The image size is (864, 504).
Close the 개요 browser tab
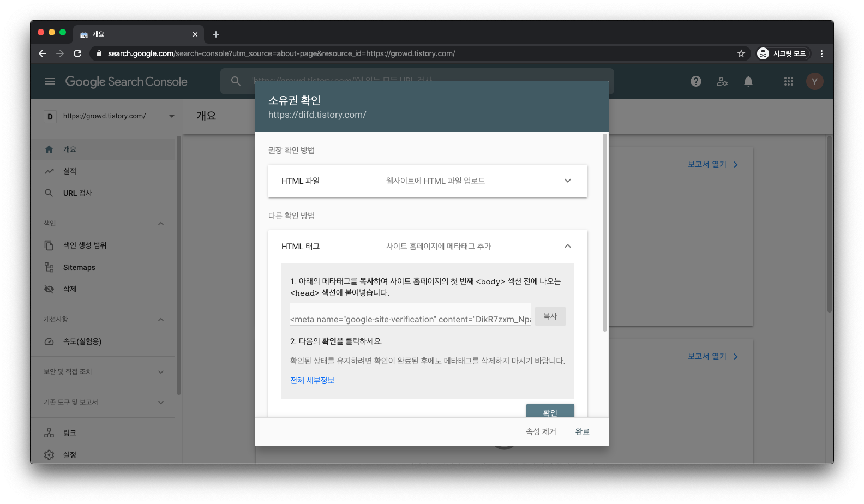(x=195, y=34)
